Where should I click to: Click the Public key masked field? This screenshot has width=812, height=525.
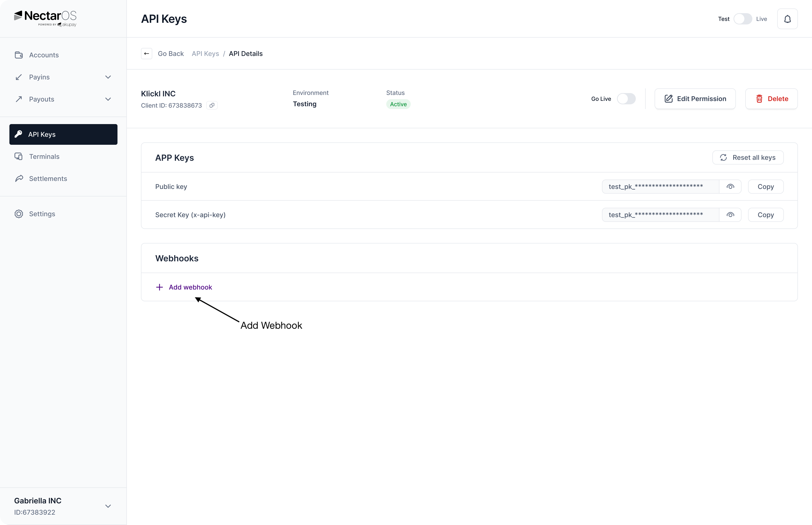pos(660,187)
